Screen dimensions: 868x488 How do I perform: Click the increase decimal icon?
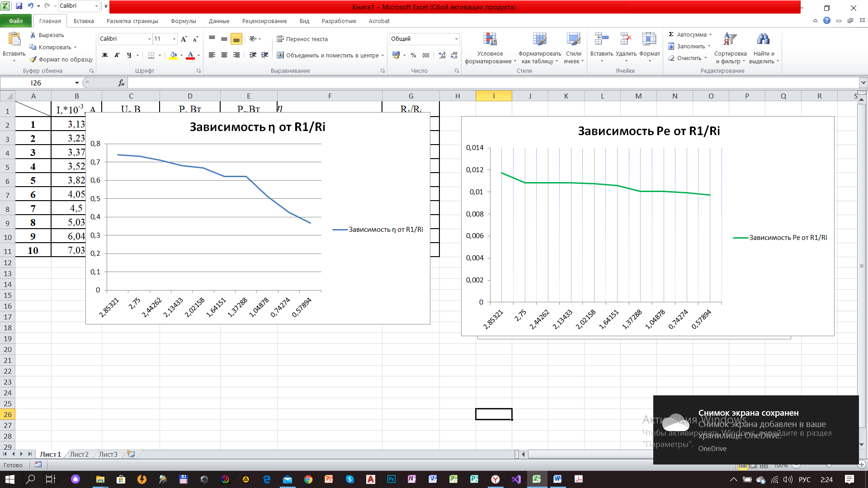(442, 55)
